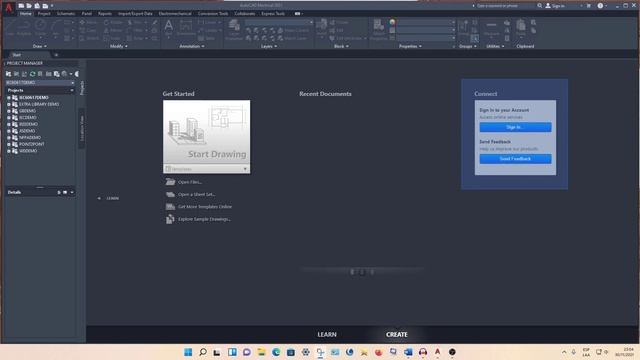640x360 pixels.
Task: Click the Save quick-access icon
Action: pyautogui.click(x=37, y=6)
